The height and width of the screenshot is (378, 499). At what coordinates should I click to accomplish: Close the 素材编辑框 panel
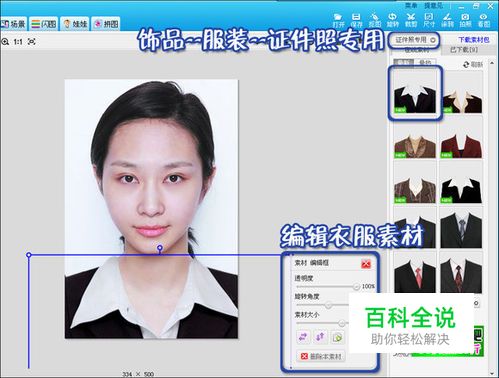point(366,264)
